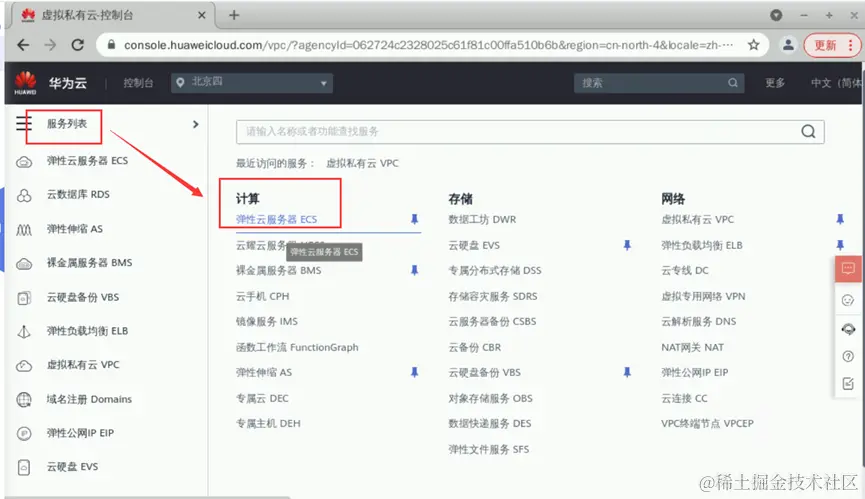Click the search icon in the top bar
This screenshot has height=499, width=865.
tap(733, 83)
